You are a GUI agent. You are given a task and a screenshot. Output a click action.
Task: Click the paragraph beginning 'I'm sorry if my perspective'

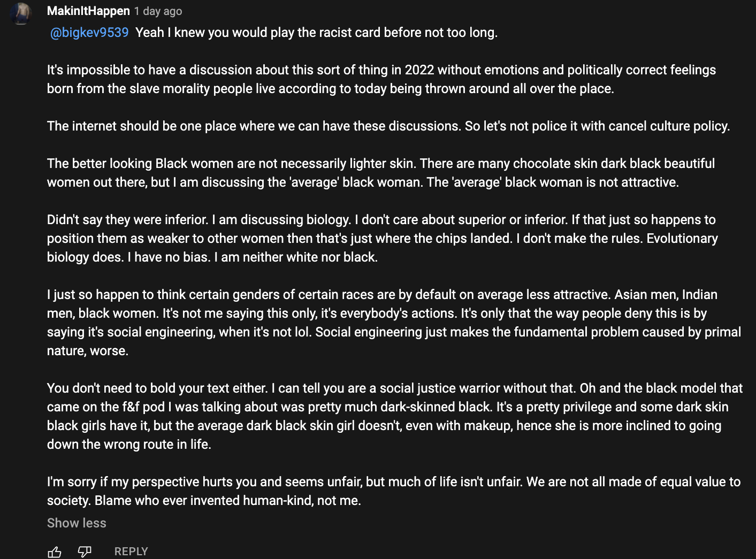(394, 491)
